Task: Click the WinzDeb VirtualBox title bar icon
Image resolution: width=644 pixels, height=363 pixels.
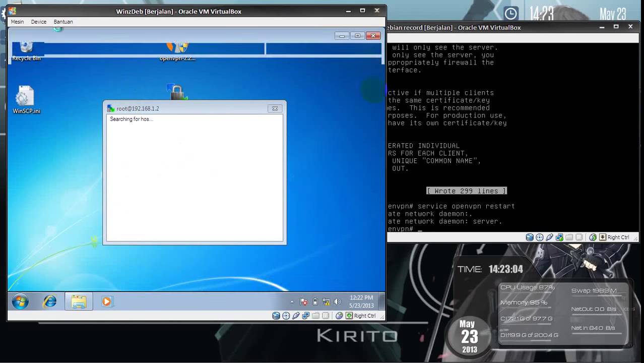Action: point(12,11)
